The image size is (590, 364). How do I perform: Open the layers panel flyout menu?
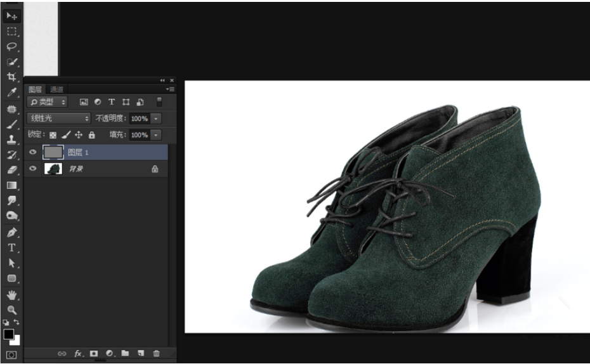[171, 89]
